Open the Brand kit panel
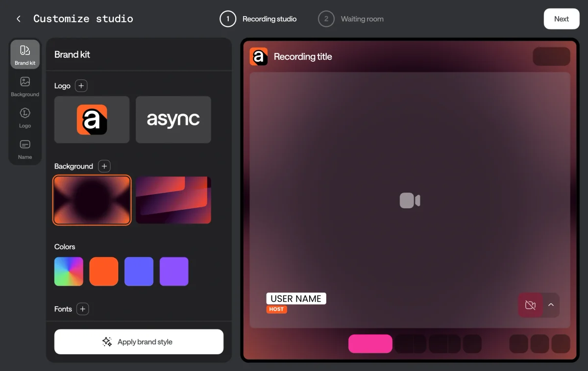This screenshot has height=371, width=588. click(x=24, y=54)
